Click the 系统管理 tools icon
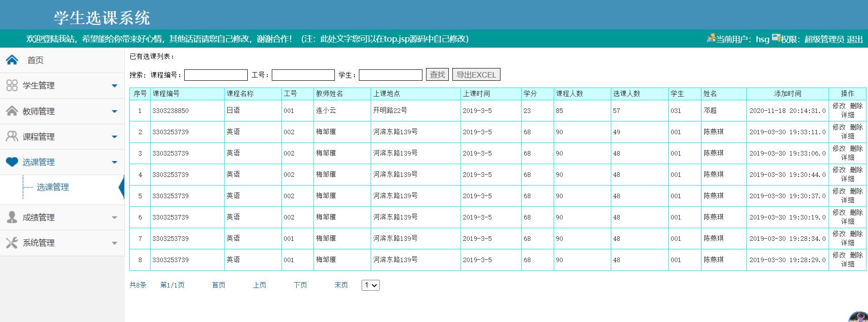Viewport: 868px width, 322px height. point(12,243)
